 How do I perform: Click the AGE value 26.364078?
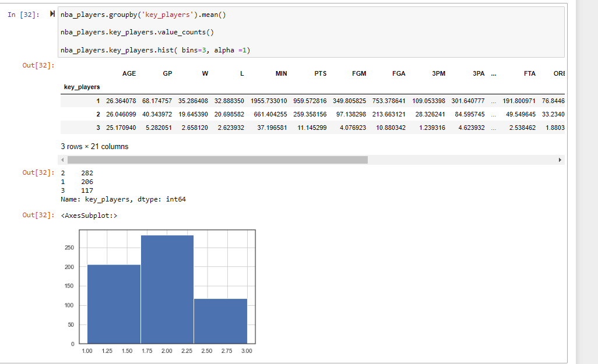pos(121,101)
